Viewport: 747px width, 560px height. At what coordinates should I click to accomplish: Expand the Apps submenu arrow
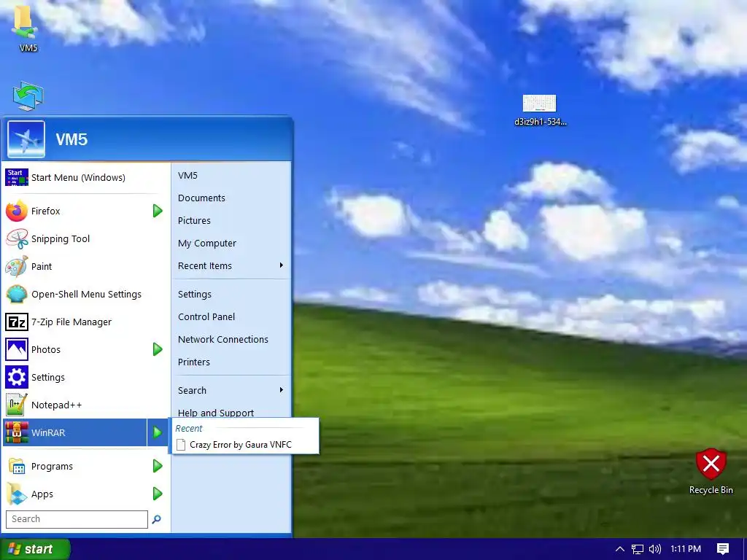click(158, 494)
